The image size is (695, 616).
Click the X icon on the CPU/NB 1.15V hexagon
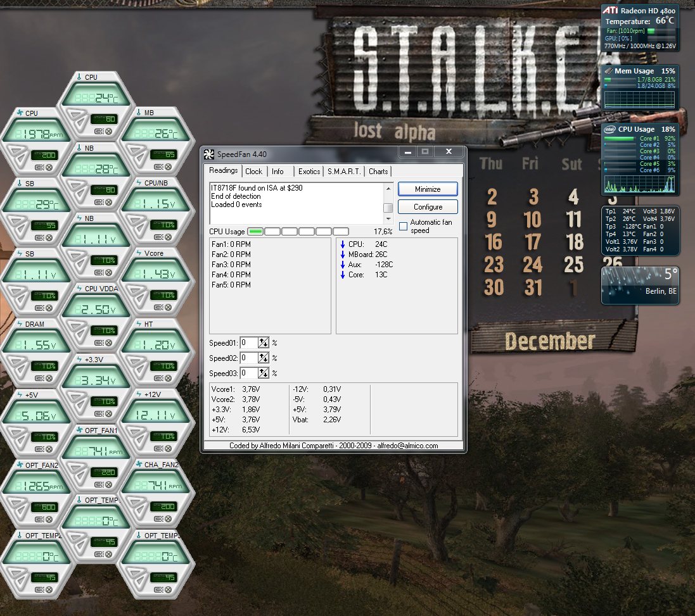[x=169, y=237]
